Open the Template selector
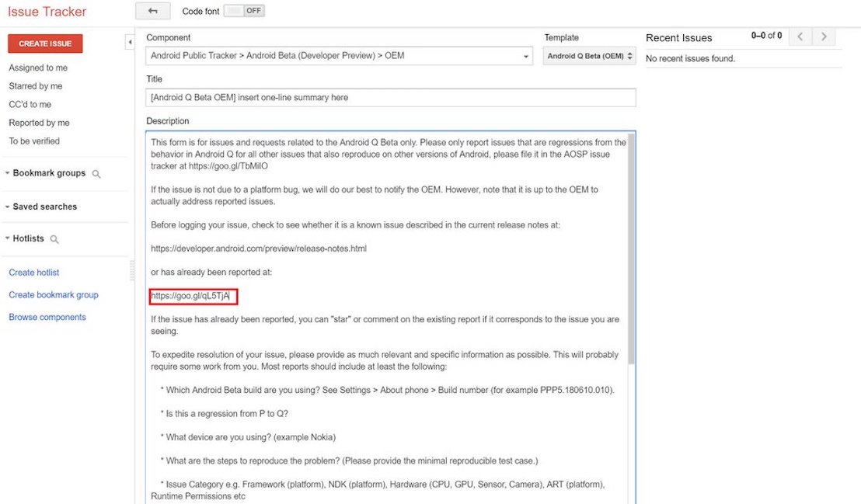The width and height of the screenshot is (861, 504). 589,56
